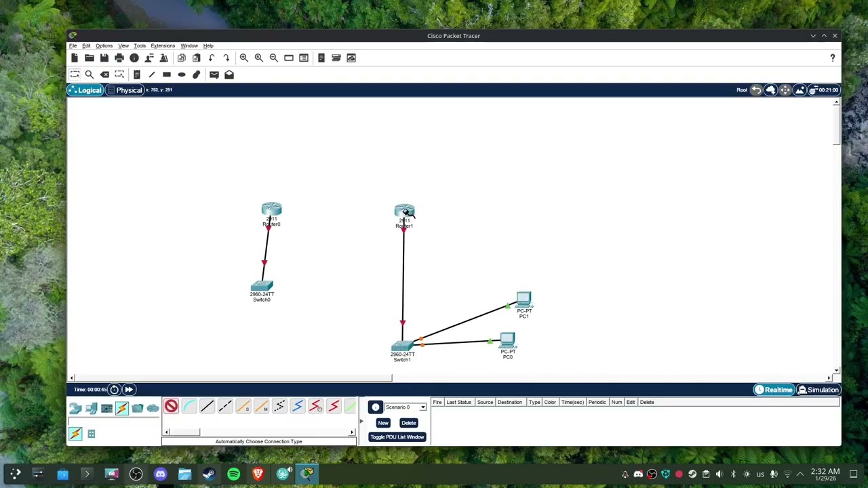Click Delete scenario button
This screenshot has height=488, width=868.
click(x=408, y=423)
